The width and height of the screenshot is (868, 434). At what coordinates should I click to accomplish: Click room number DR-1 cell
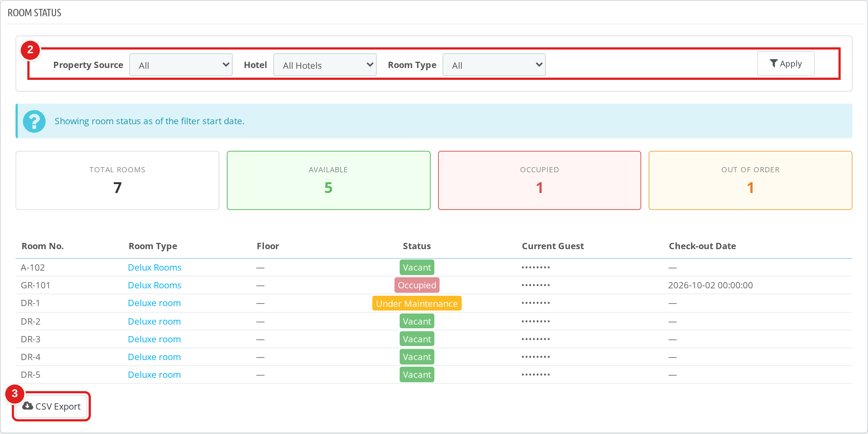click(x=30, y=303)
